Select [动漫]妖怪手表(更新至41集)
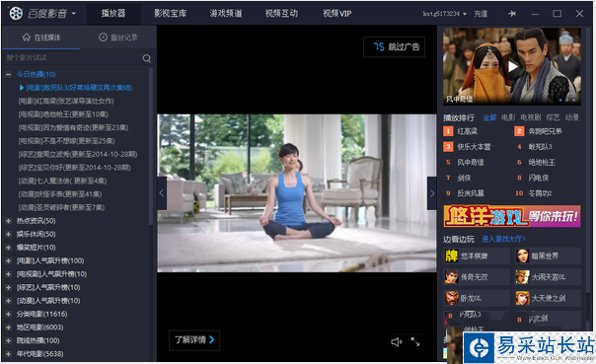 click(60, 194)
